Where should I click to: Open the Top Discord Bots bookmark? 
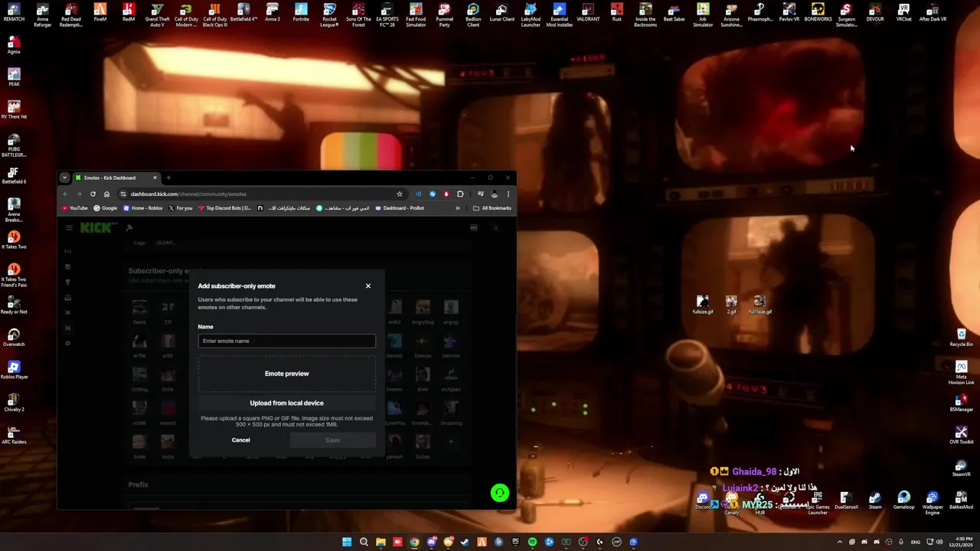(224, 208)
